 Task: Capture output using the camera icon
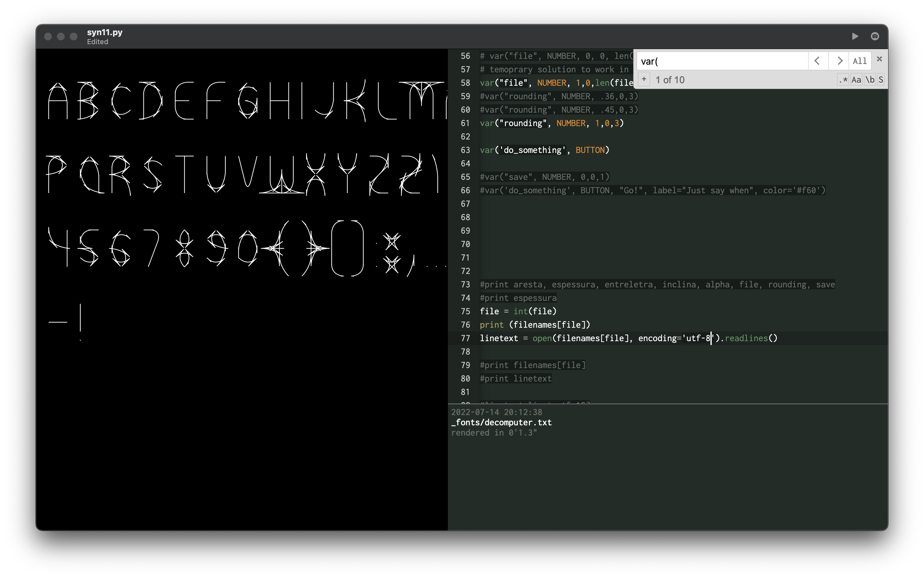click(x=875, y=36)
